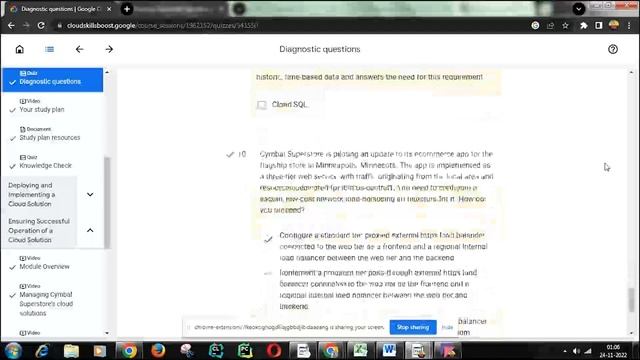Open the Chrome extensions puzzle icon
Image resolution: width=640 pixels, height=360 pixels.
coord(584,26)
